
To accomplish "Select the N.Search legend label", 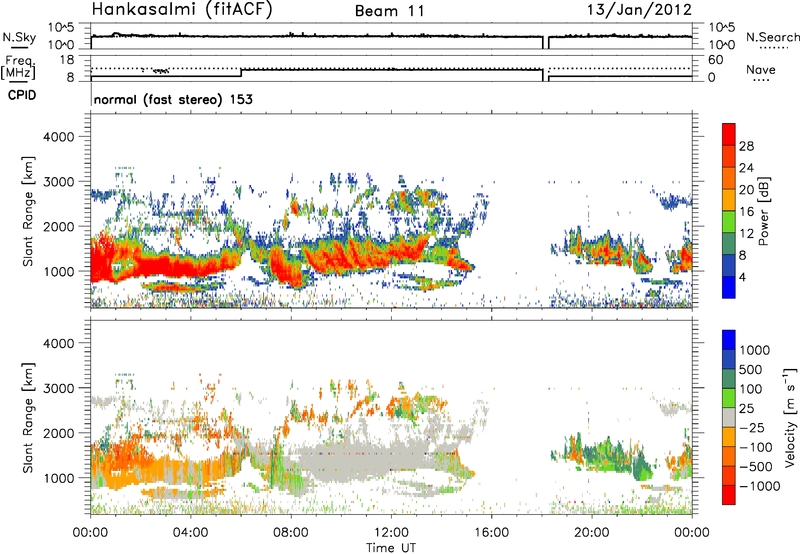I will (772, 37).
